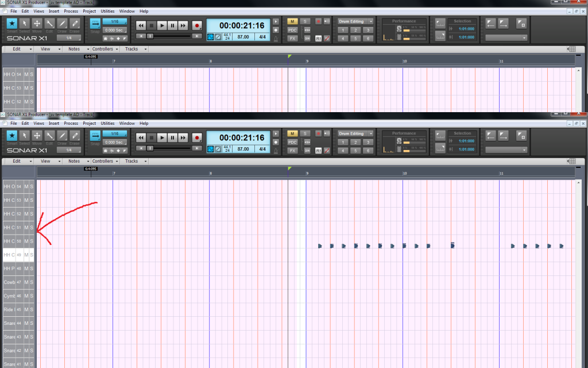Select the Smart tool in the lower window
The height and width of the screenshot is (368, 588).
12,136
